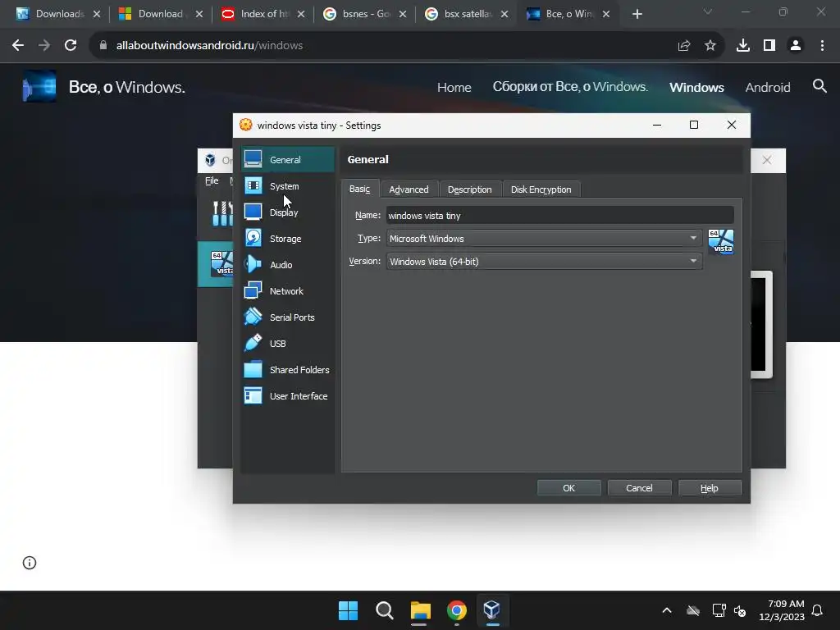Click the Name field windows vista tiny

click(559, 216)
